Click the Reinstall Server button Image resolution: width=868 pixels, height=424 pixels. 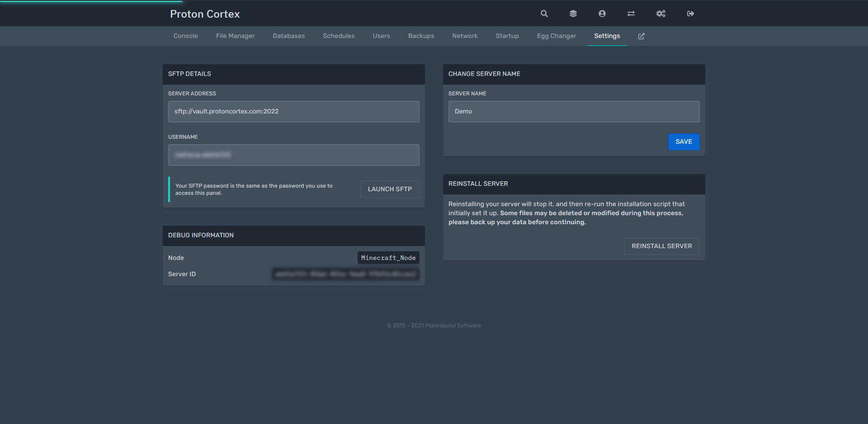coord(661,246)
